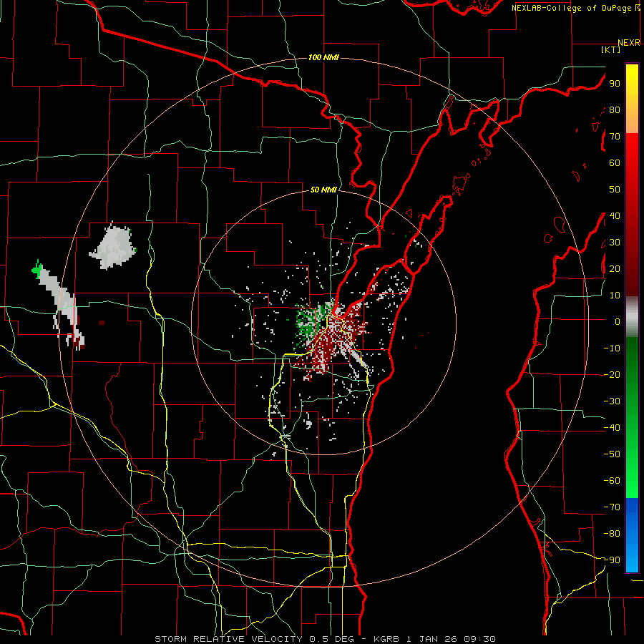Click the positive 10 velocity scale label

coord(615,296)
